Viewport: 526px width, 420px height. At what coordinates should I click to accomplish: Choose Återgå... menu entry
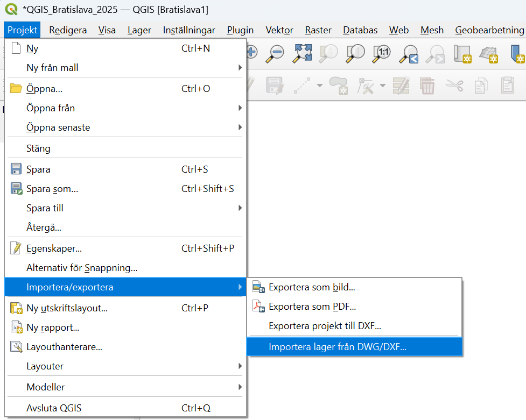tap(125, 227)
